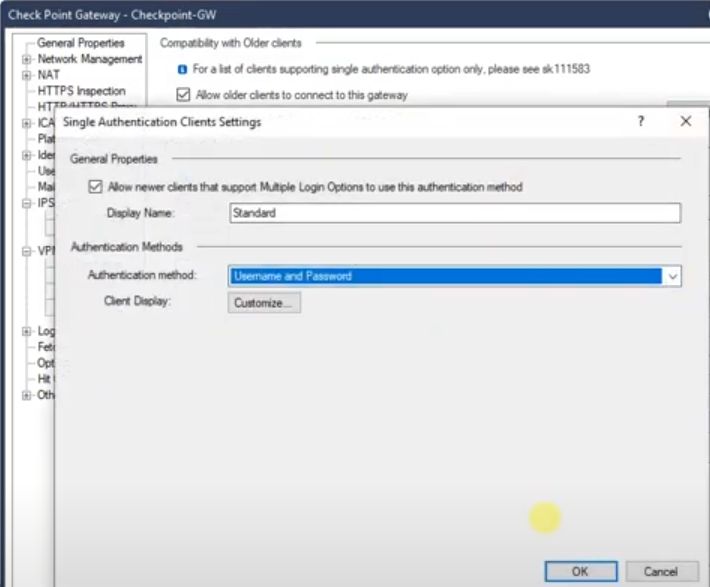Select NAT in the gateway tree
This screenshot has height=587, width=710.
click(48, 75)
